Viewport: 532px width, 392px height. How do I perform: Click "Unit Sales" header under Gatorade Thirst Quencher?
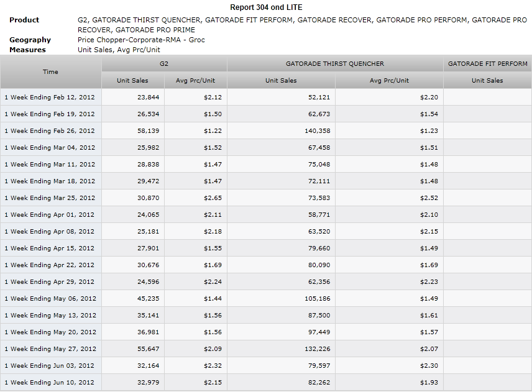[x=281, y=80]
